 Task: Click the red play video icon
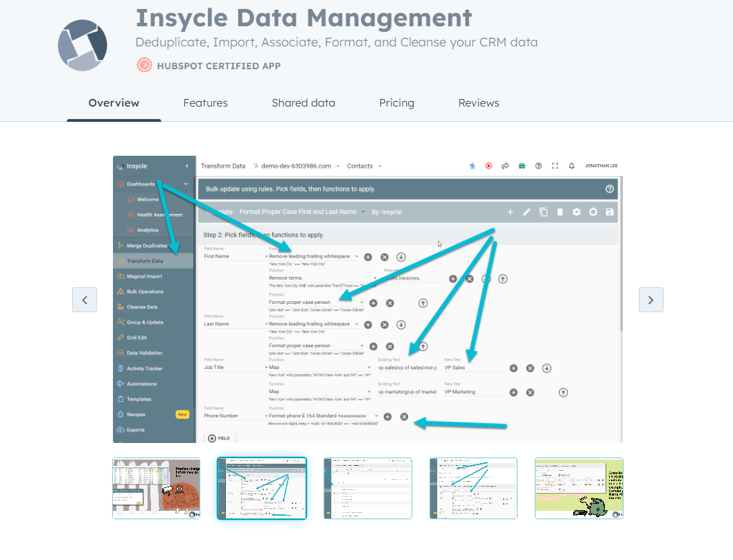pos(488,166)
